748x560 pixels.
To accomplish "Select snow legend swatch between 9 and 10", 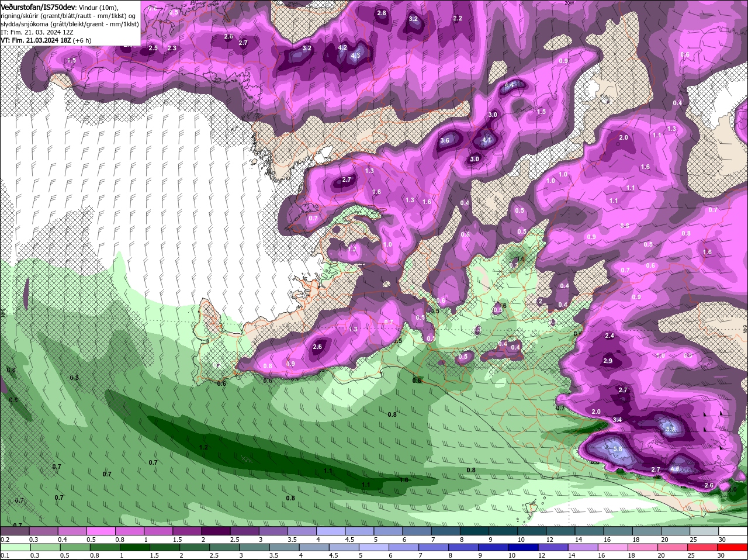I will point(503,531).
